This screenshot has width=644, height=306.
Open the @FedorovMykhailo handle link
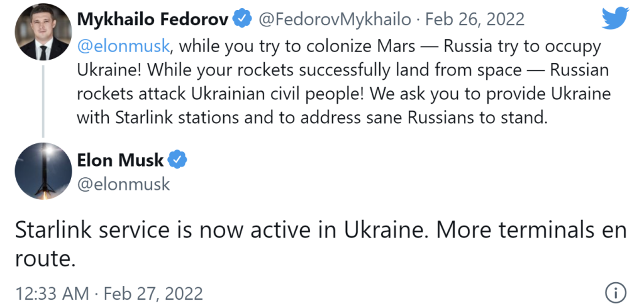pyautogui.click(x=335, y=19)
